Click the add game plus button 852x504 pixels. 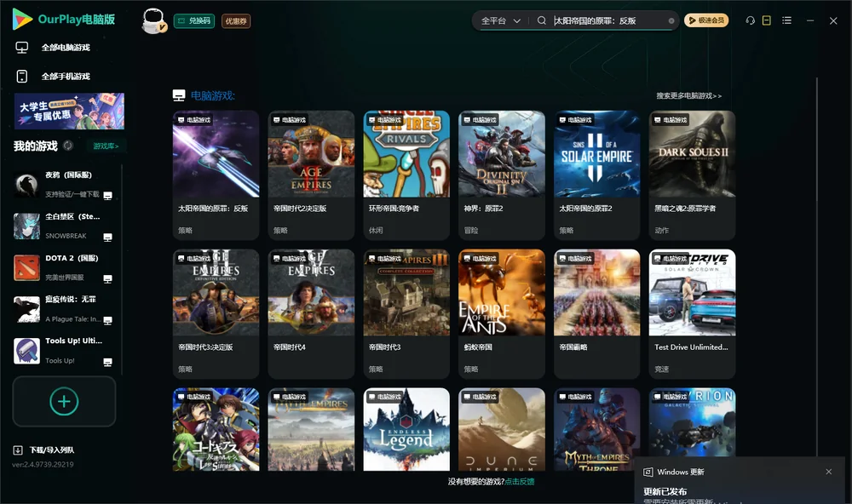tap(64, 401)
